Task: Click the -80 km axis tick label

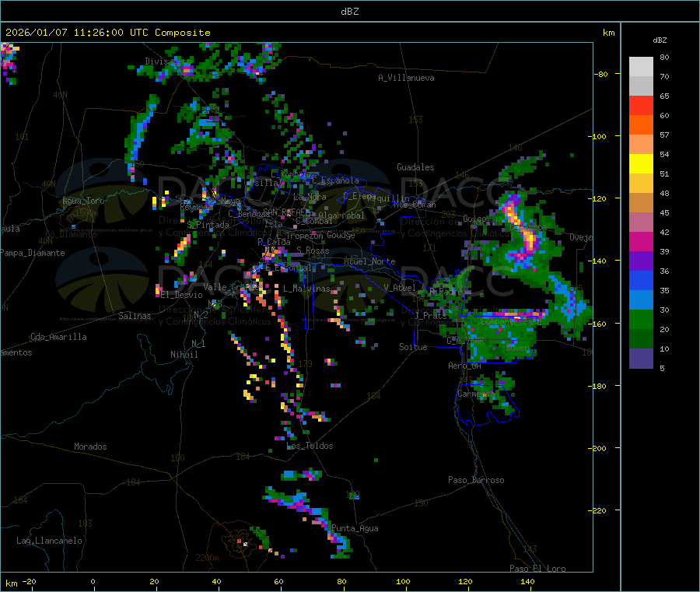Action: point(600,74)
